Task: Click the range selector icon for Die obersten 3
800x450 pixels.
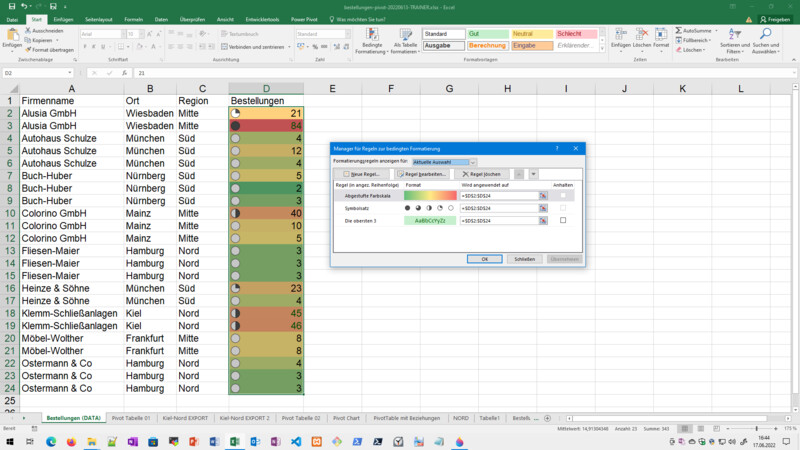Action: point(543,221)
